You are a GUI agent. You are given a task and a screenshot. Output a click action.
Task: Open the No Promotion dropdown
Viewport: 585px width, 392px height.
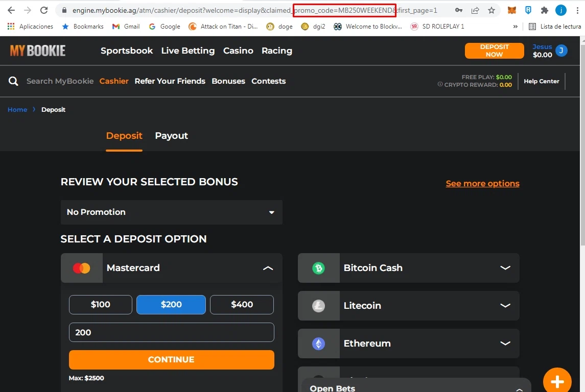(172, 212)
